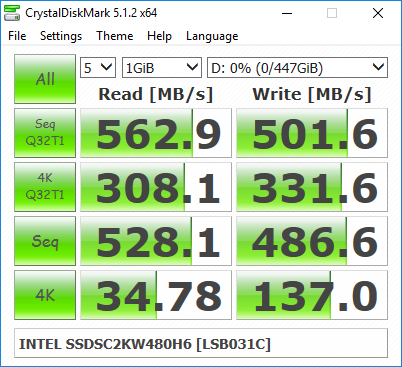
Task: Run the 4K test button
Action: point(45,295)
